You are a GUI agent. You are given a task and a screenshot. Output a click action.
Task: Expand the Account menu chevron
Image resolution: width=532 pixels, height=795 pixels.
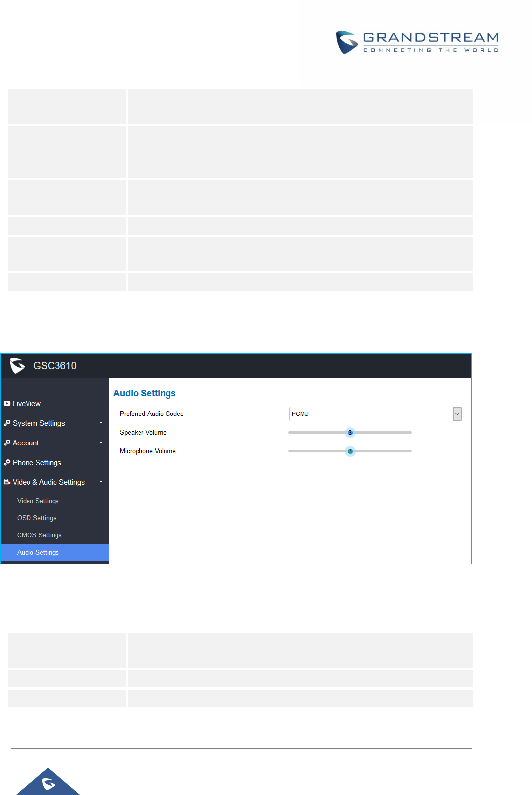pyautogui.click(x=101, y=442)
